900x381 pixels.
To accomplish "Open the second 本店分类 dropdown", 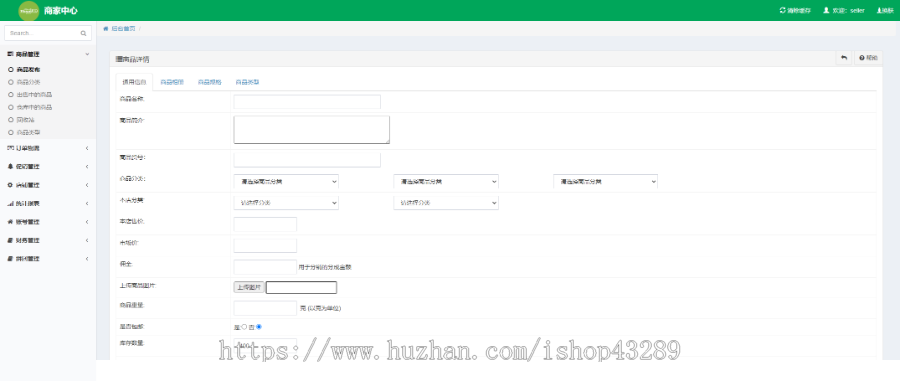I will point(446,203).
